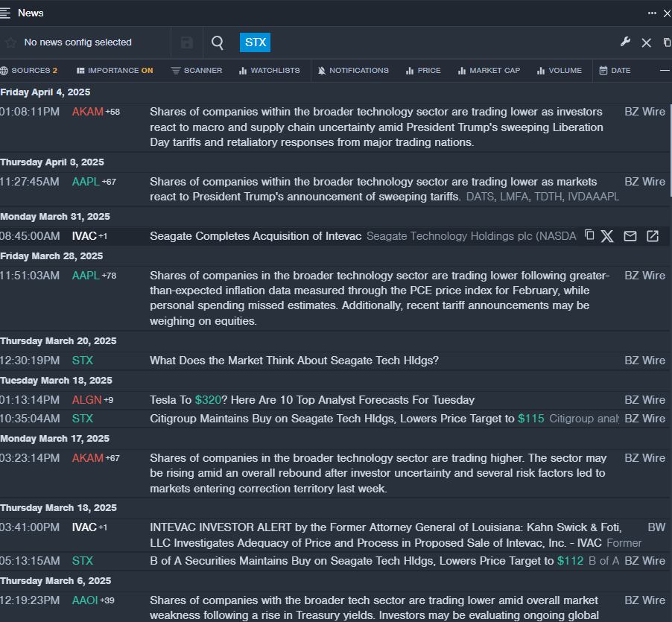Click the save config floppy icon

pyautogui.click(x=187, y=42)
